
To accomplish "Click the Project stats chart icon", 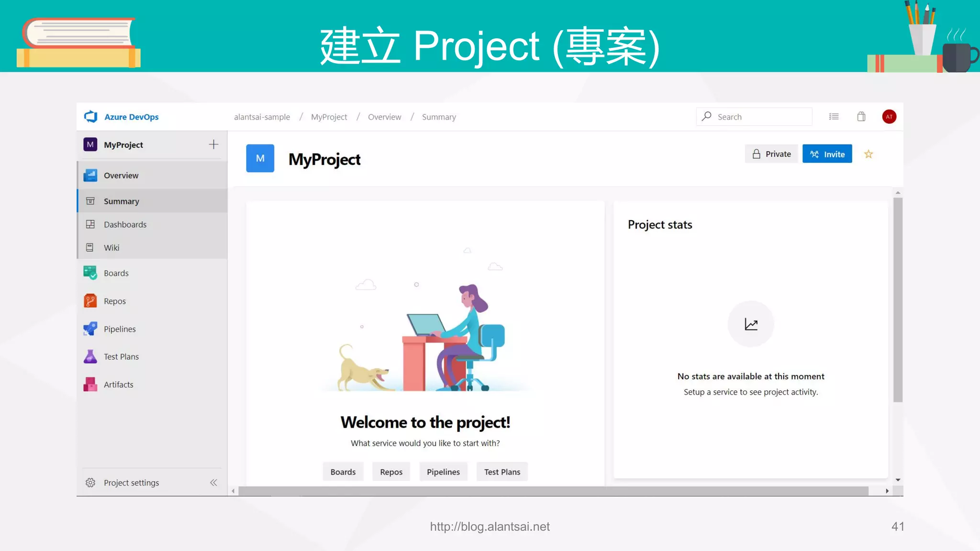I will pyautogui.click(x=751, y=324).
